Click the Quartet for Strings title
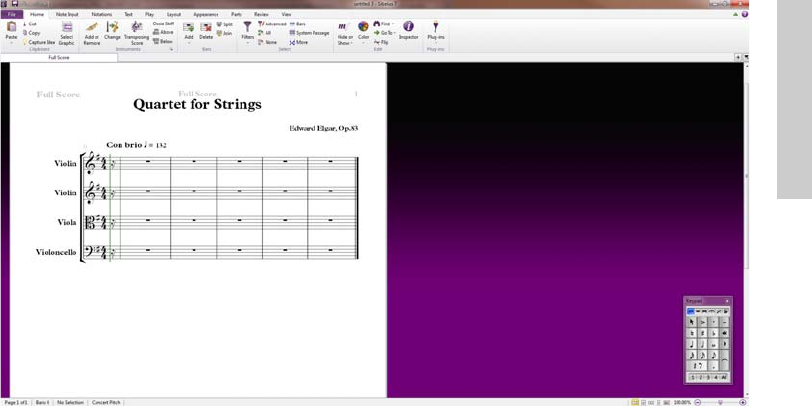The image size is (812, 406). (x=197, y=105)
